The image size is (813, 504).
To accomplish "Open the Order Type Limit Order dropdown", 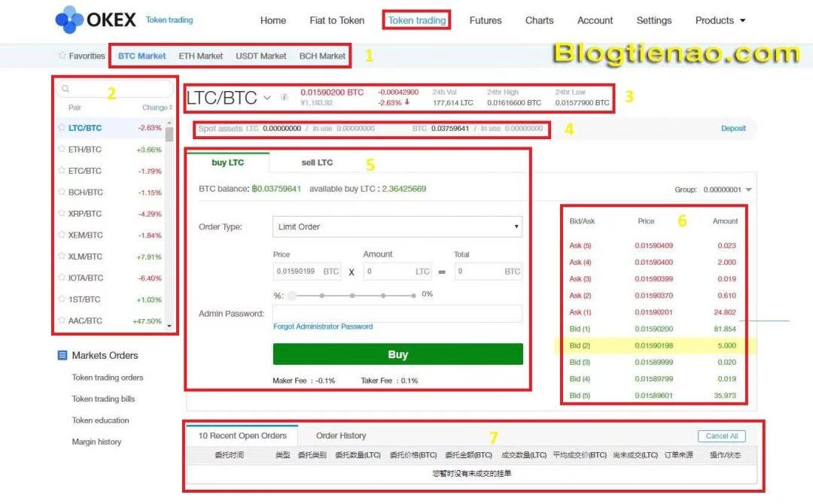I will tap(397, 226).
